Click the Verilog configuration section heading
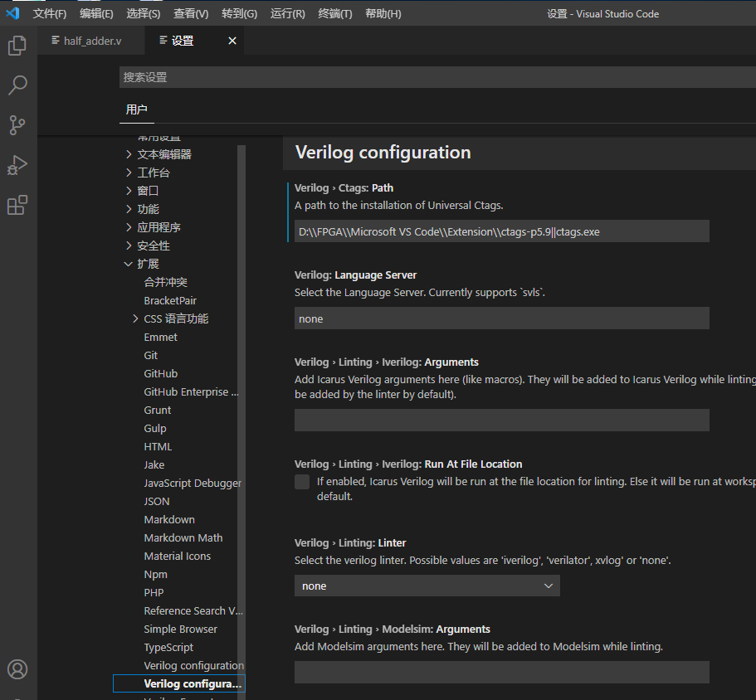This screenshot has height=700, width=756. click(383, 153)
